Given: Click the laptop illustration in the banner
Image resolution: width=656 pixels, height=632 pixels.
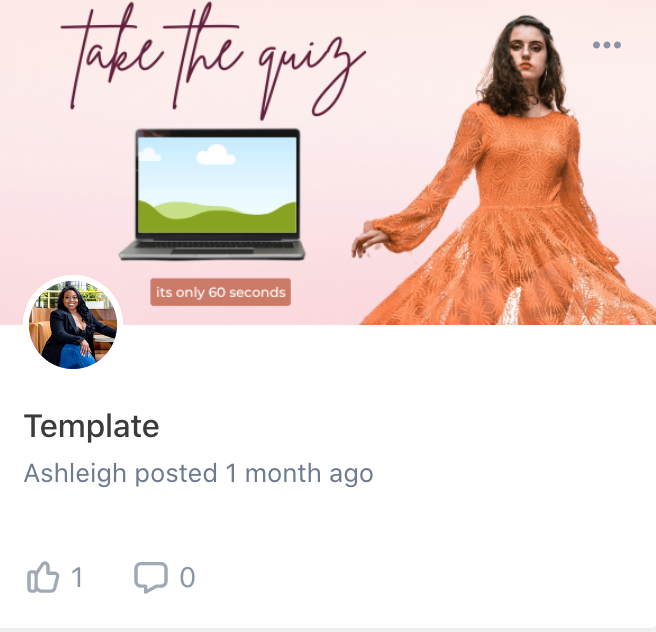Looking at the screenshot, I should [213, 194].
